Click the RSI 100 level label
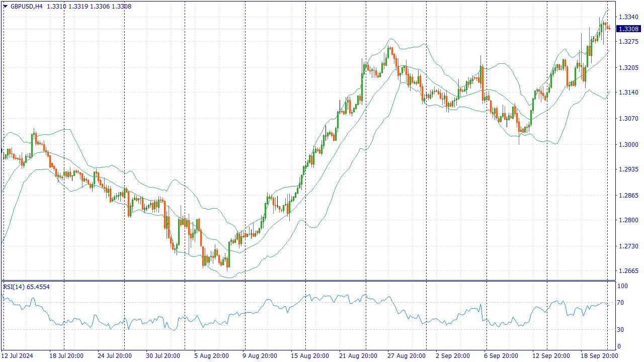 tap(623, 286)
